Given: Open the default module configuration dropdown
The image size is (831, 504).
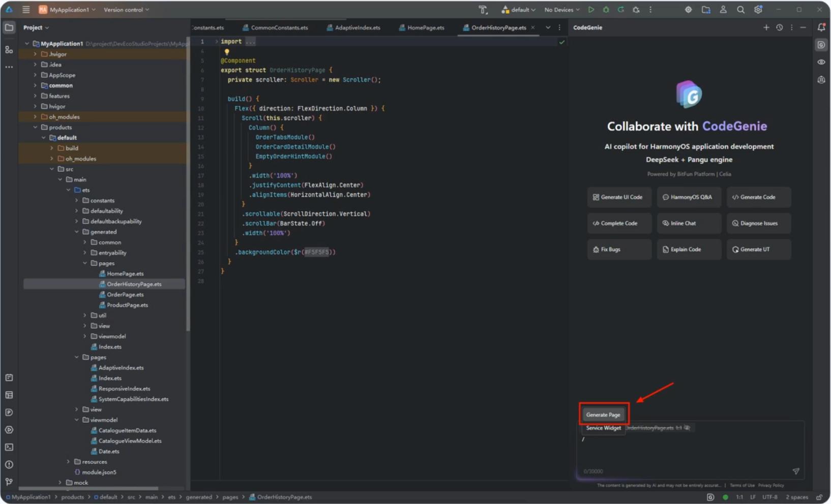Looking at the screenshot, I should click(518, 10).
